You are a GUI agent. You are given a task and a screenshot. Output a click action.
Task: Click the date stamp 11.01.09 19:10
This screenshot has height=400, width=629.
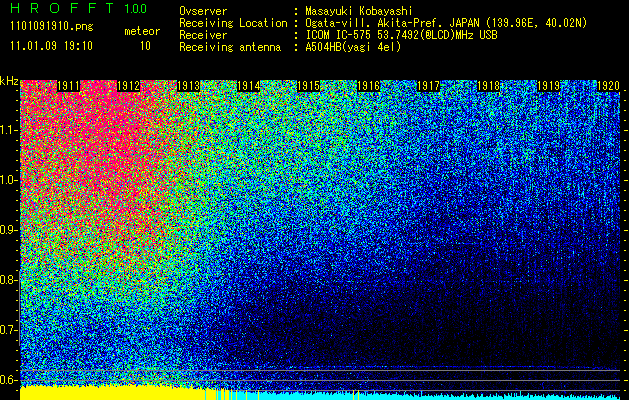point(52,46)
